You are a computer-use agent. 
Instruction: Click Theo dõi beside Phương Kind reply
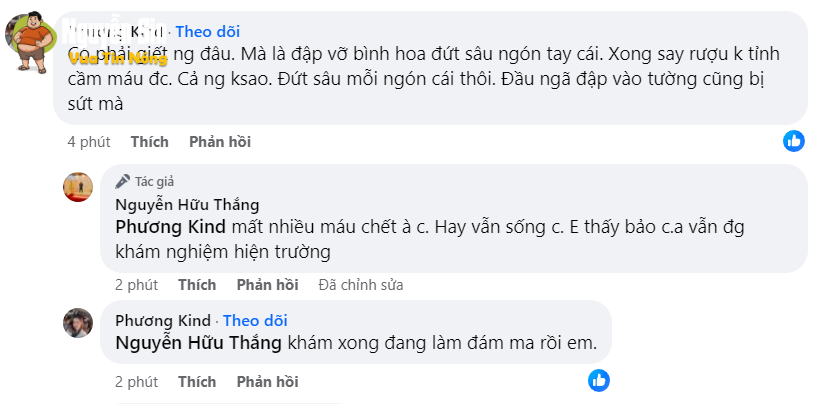255,320
